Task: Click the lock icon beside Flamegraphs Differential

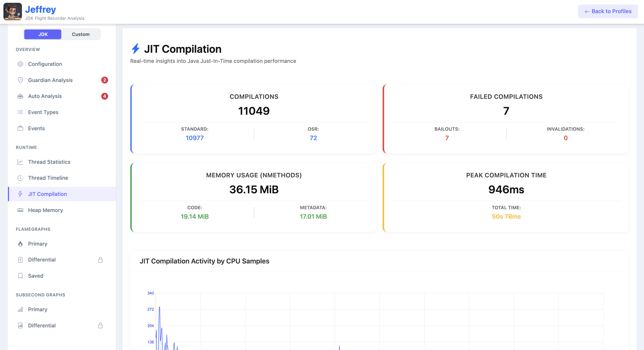Action: [x=100, y=260]
